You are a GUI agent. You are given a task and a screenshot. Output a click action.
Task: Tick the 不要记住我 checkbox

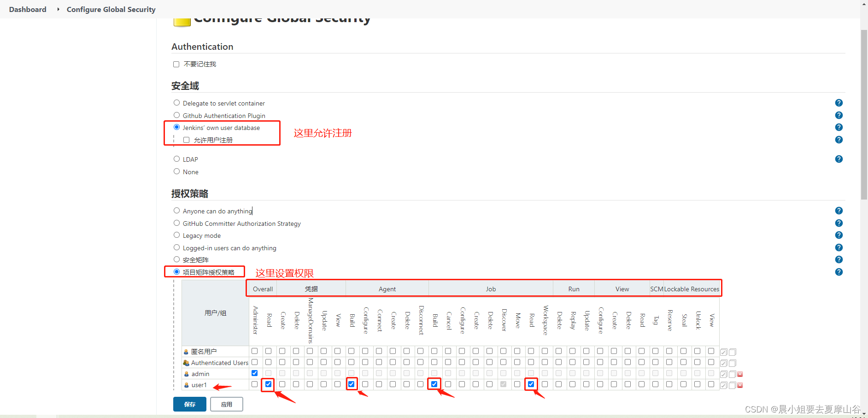(x=176, y=64)
